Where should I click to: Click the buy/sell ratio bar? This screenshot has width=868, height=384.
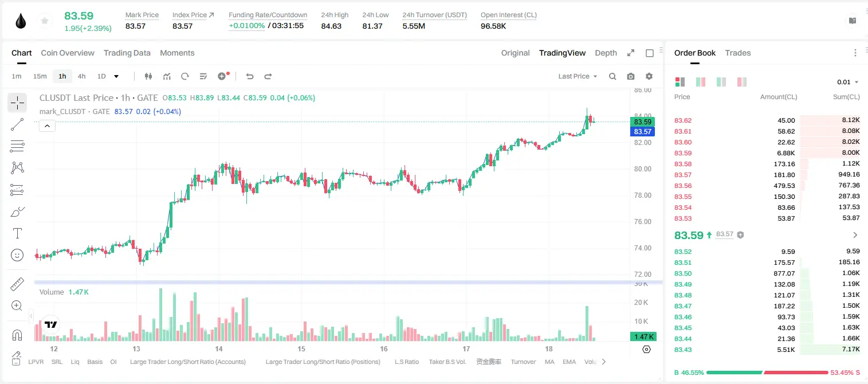[x=767, y=373]
